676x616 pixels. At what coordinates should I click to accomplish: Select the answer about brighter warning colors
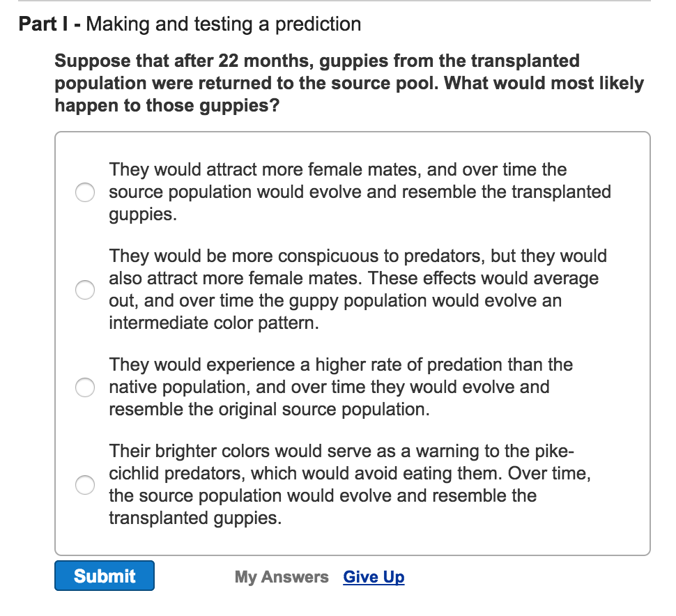pyautogui.click(x=85, y=485)
